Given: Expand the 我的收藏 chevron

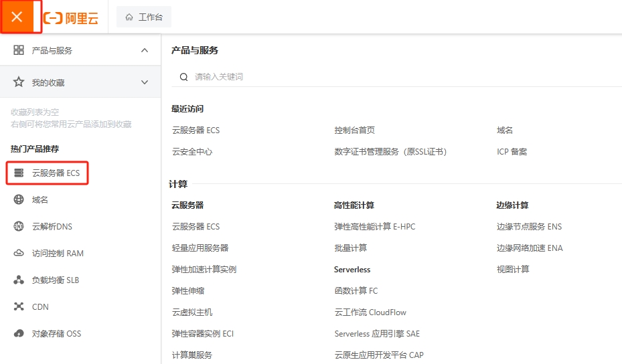Looking at the screenshot, I should tap(145, 82).
